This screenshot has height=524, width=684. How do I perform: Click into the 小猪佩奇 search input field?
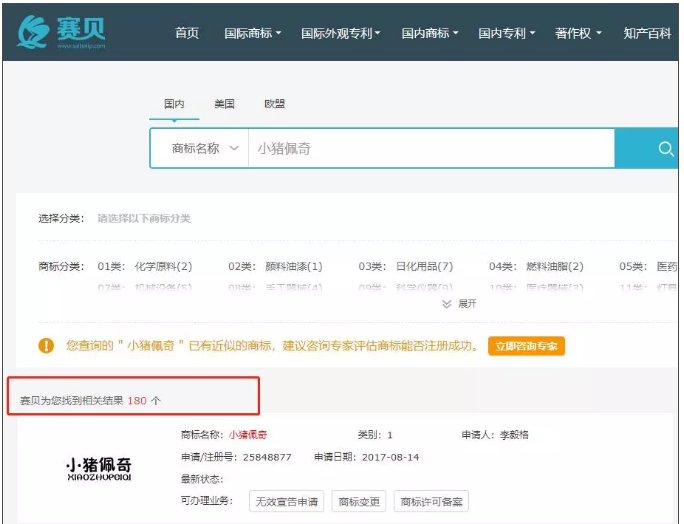430,148
